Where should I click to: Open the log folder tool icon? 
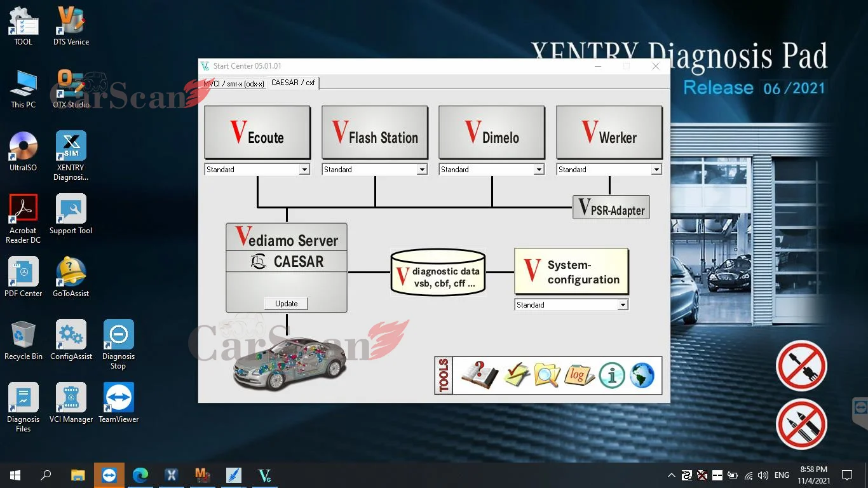(x=579, y=375)
